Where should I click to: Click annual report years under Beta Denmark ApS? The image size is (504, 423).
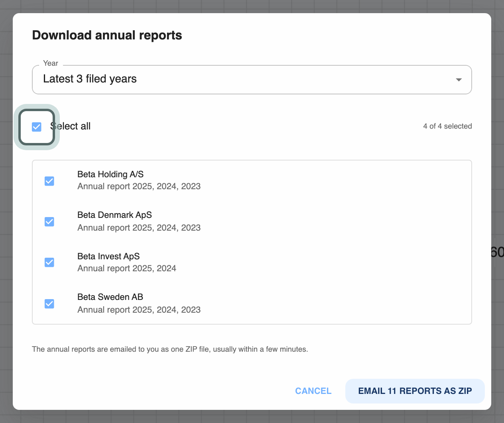coord(139,228)
